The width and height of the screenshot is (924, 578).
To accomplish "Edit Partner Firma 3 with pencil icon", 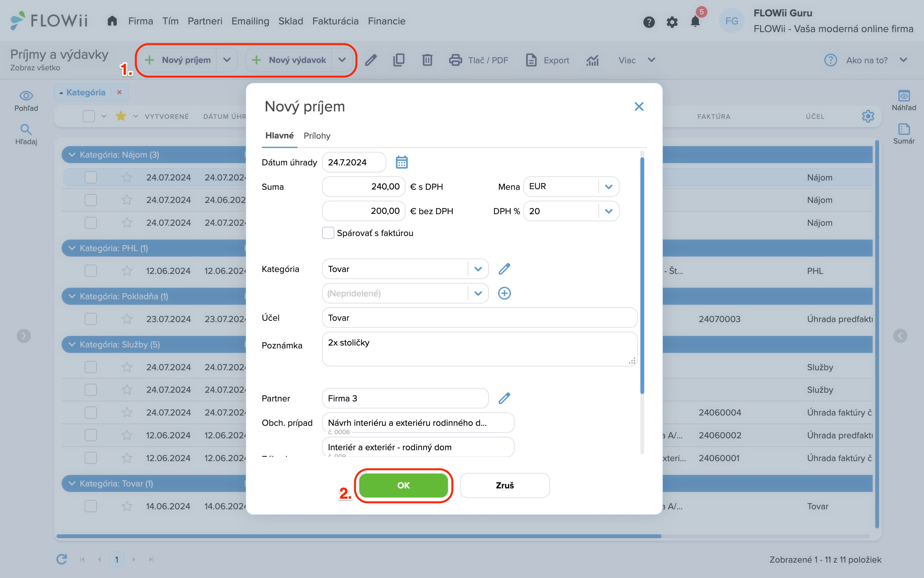I will click(x=504, y=398).
